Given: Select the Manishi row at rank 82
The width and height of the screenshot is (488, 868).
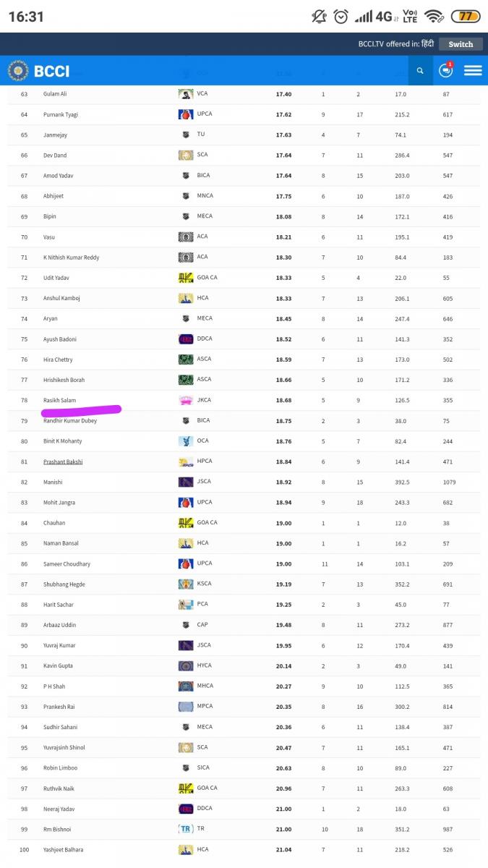Looking at the screenshot, I should point(244,482).
